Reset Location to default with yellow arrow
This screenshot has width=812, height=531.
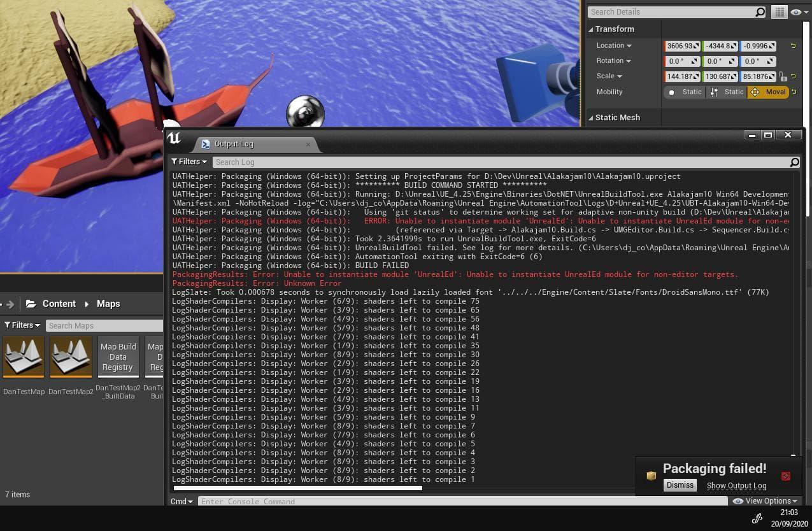tap(794, 46)
